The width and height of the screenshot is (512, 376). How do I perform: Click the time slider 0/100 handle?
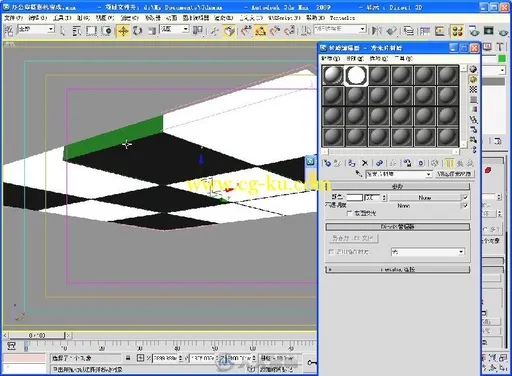tap(37, 335)
